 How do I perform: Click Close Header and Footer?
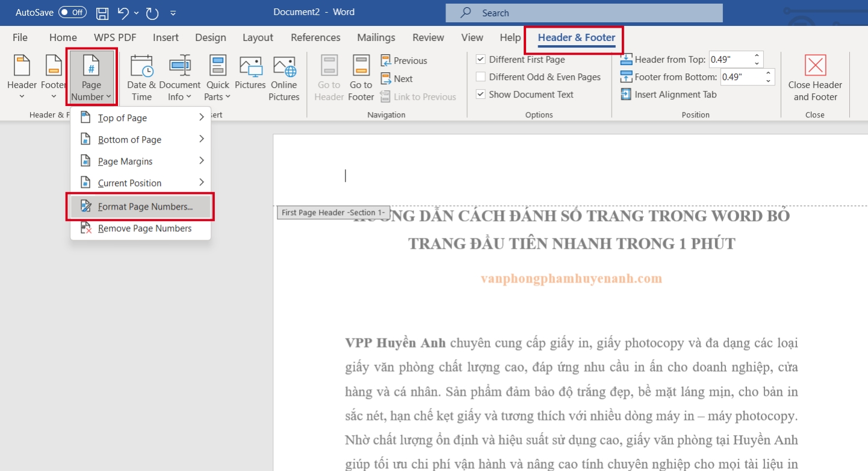pos(815,78)
